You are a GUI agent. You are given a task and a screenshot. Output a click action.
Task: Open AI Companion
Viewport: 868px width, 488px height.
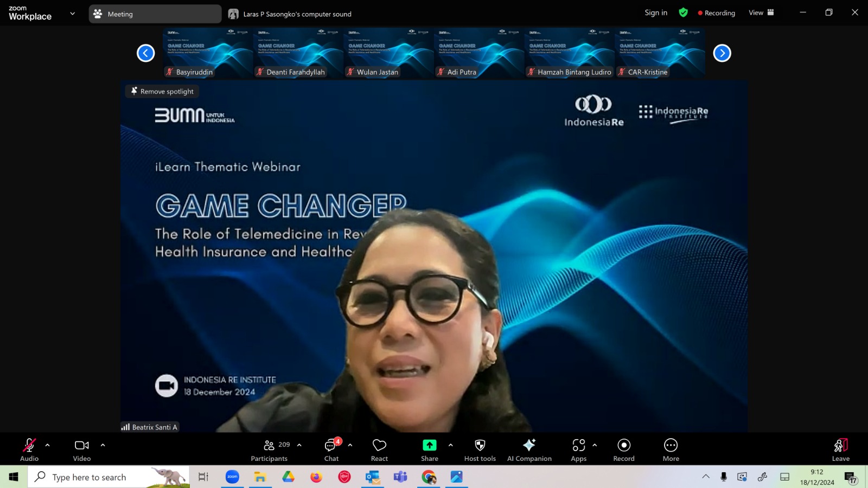[x=529, y=450]
